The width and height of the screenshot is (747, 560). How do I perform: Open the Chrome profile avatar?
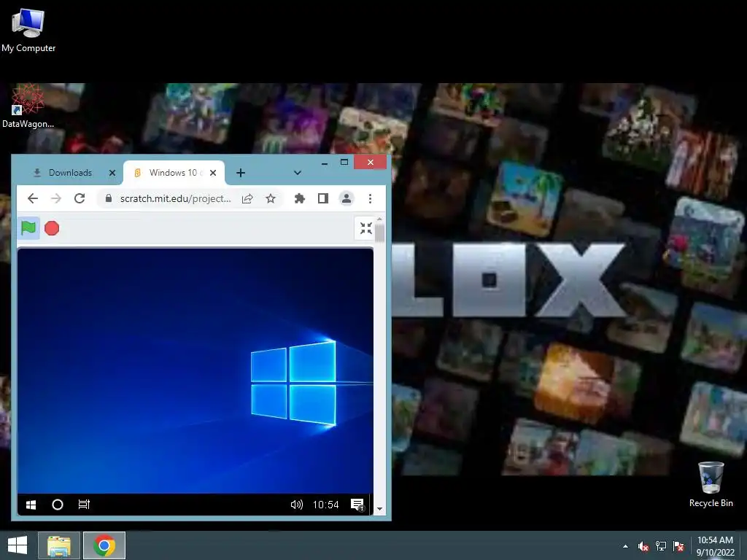[x=347, y=198]
